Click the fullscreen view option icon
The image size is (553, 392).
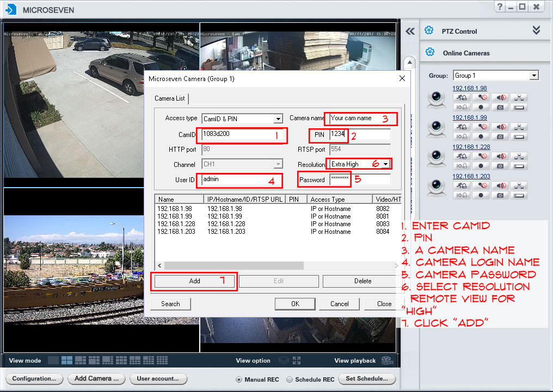(x=297, y=360)
